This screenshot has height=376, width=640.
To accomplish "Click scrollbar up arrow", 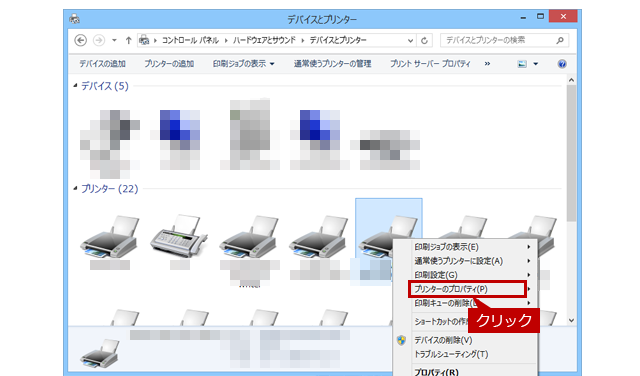I will [571, 80].
